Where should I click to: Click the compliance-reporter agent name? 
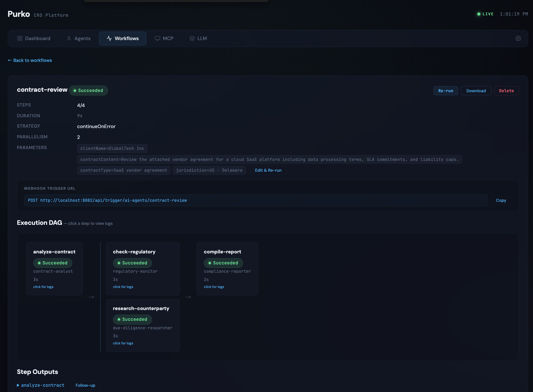point(227,271)
